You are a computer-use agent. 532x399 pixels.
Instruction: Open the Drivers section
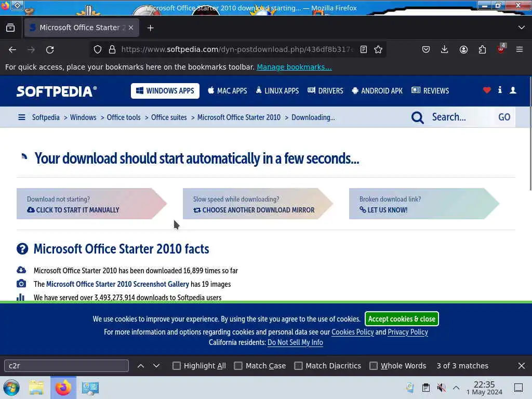(x=325, y=91)
